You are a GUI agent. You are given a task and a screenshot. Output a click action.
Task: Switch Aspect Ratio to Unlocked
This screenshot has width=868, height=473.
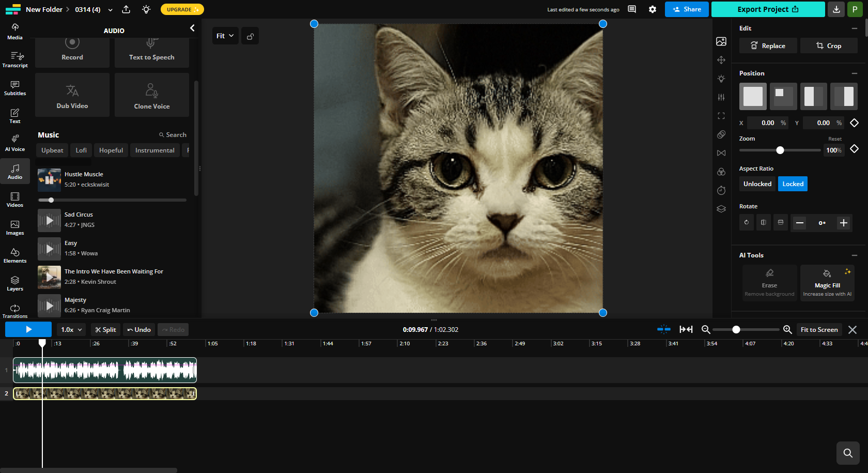tap(757, 184)
